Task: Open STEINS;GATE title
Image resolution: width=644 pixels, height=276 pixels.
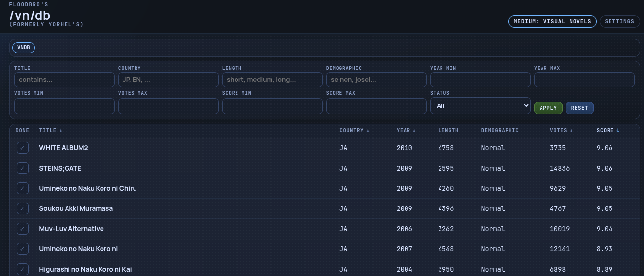Action: pyautogui.click(x=60, y=168)
